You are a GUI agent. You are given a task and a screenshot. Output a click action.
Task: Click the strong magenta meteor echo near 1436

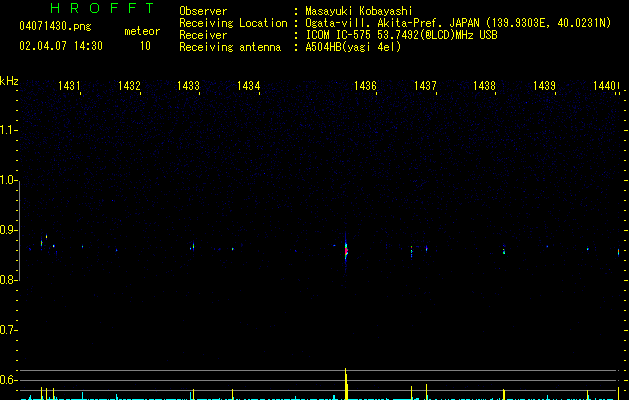(346, 252)
